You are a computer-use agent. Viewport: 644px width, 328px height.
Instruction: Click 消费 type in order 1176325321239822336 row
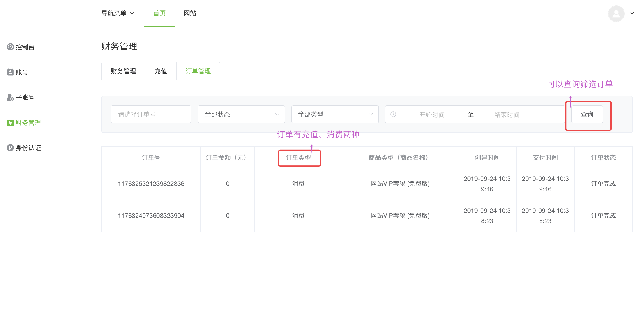[298, 184]
